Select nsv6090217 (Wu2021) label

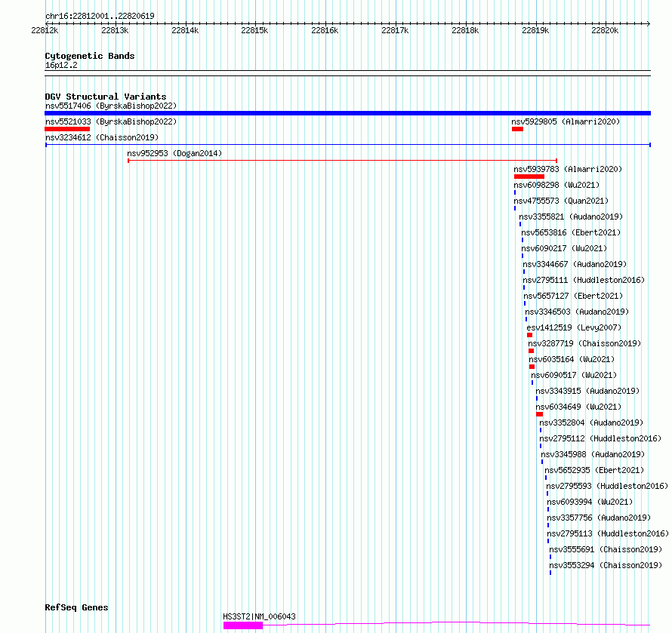(x=564, y=248)
